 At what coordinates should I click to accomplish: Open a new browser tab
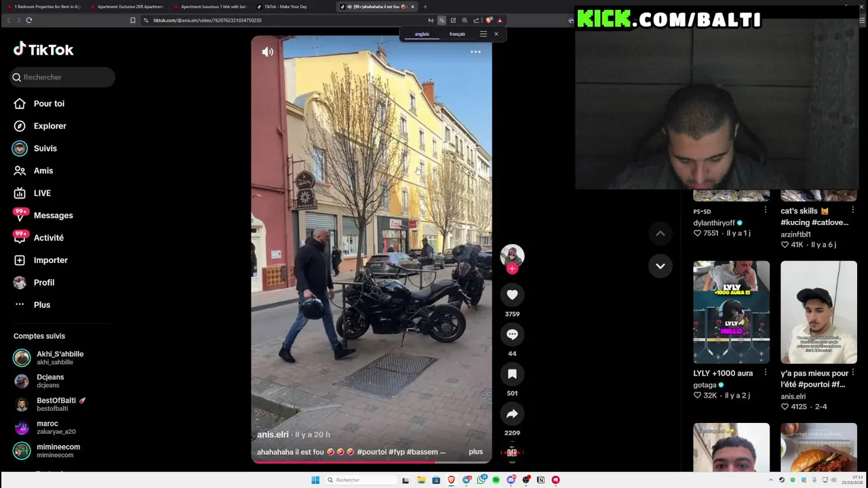pyautogui.click(x=425, y=7)
